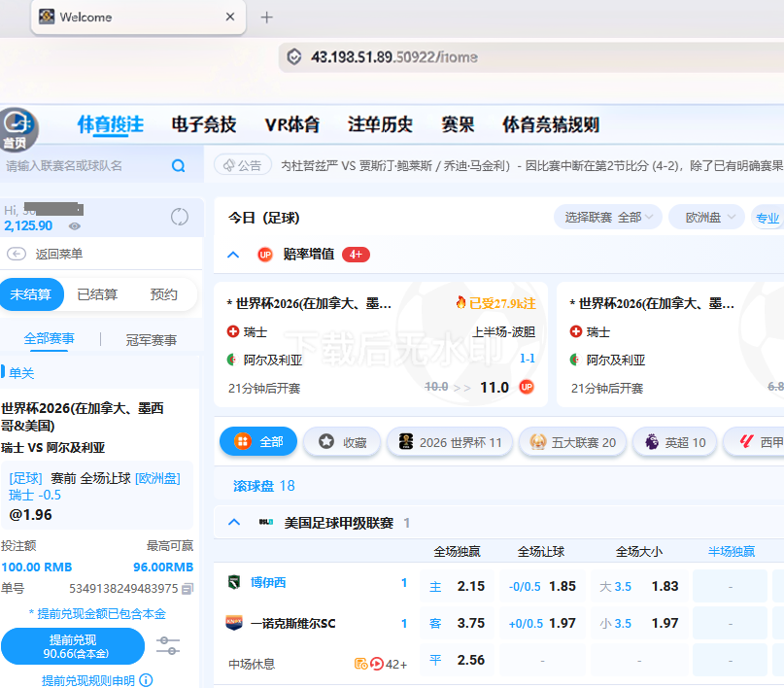This screenshot has height=688, width=784.
Task: Click the USL league logo icon
Action: [x=266, y=523]
